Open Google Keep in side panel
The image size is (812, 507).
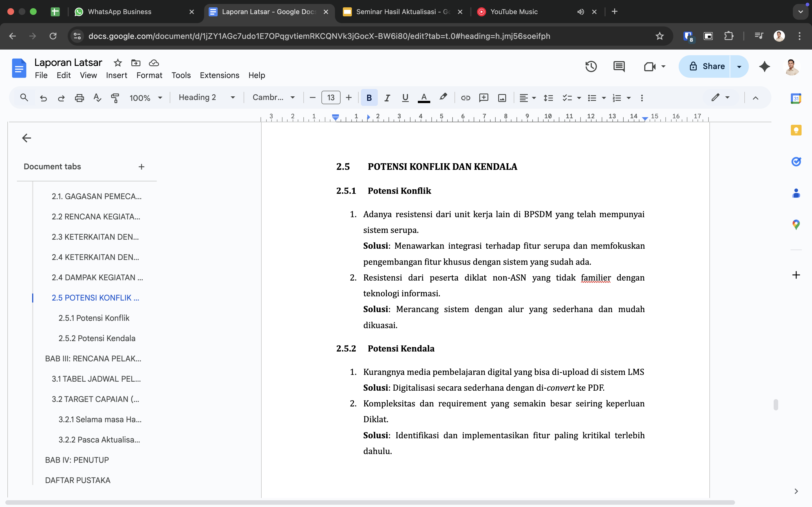click(x=796, y=130)
